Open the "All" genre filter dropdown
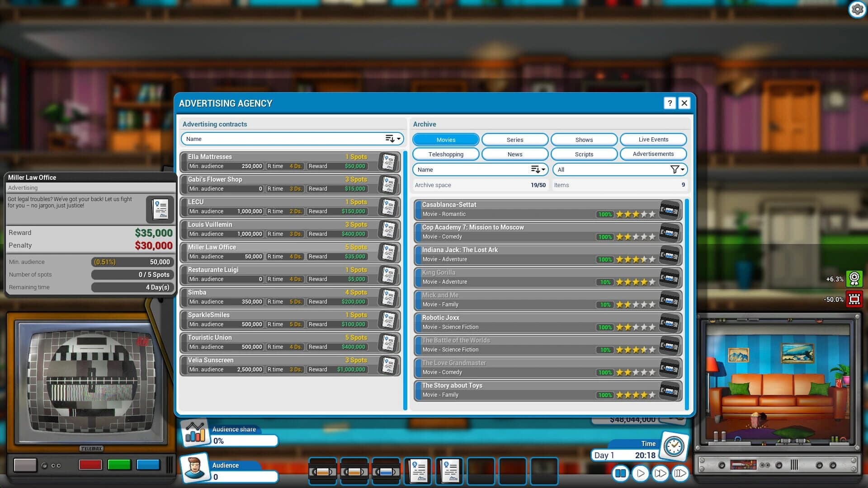This screenshot has width=868, height=488. [619, 169]
